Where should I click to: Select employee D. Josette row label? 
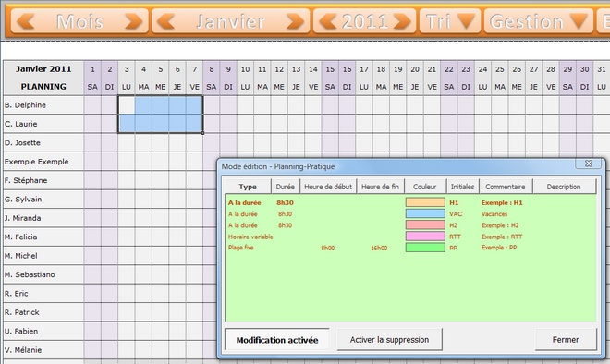43,142
